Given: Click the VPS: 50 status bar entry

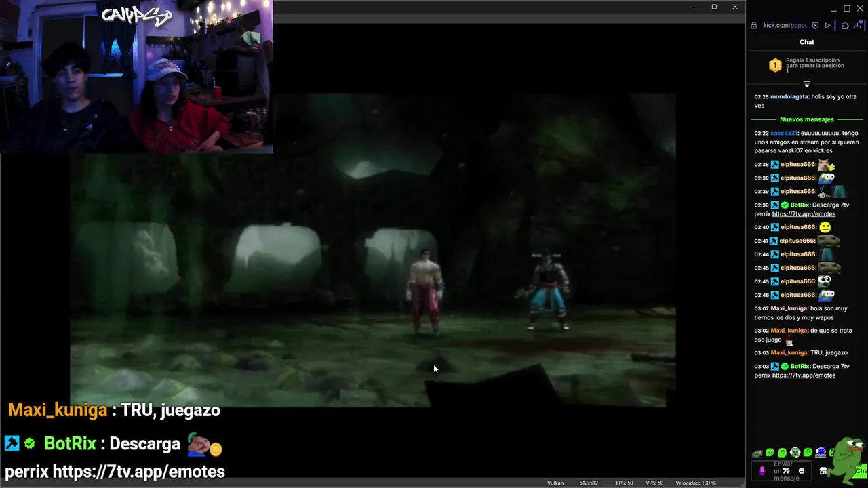Looking at the screenshot, I should 654,483.
